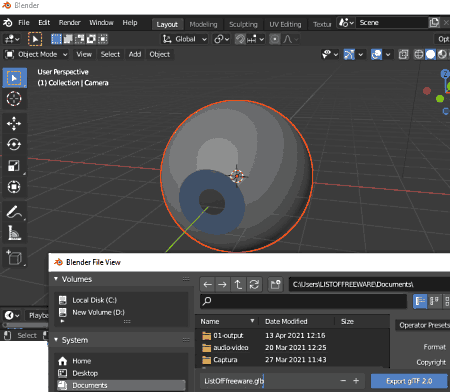Switch to material preview shading

click(442, 54)
